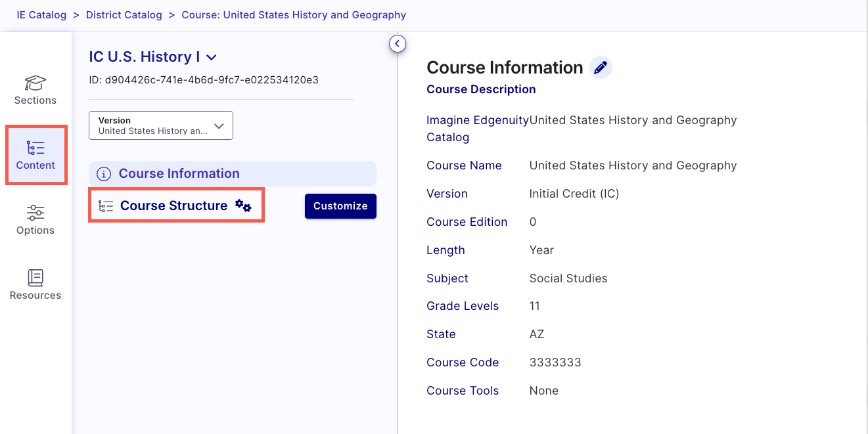Open the Sections graduation cap icon
Image resolution: width=868 pixels, height=434 pixels.
[x=35, y=83]
